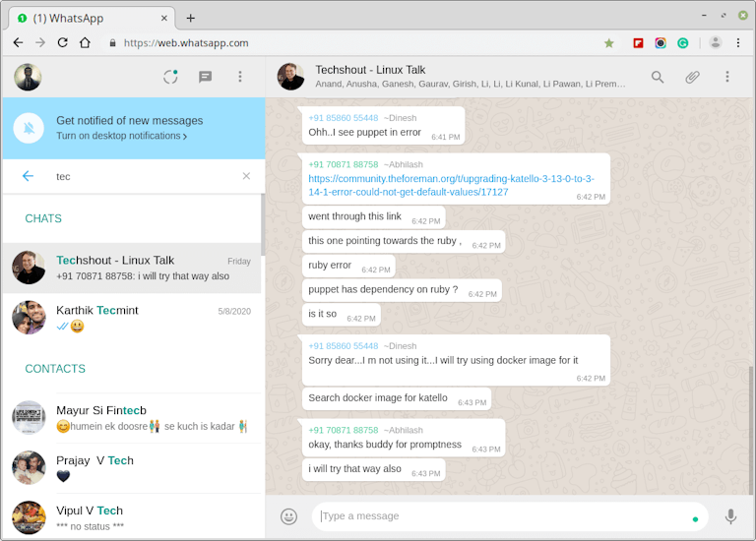Restore the browser window size
The image size is (756, 541).
[724, 16]
